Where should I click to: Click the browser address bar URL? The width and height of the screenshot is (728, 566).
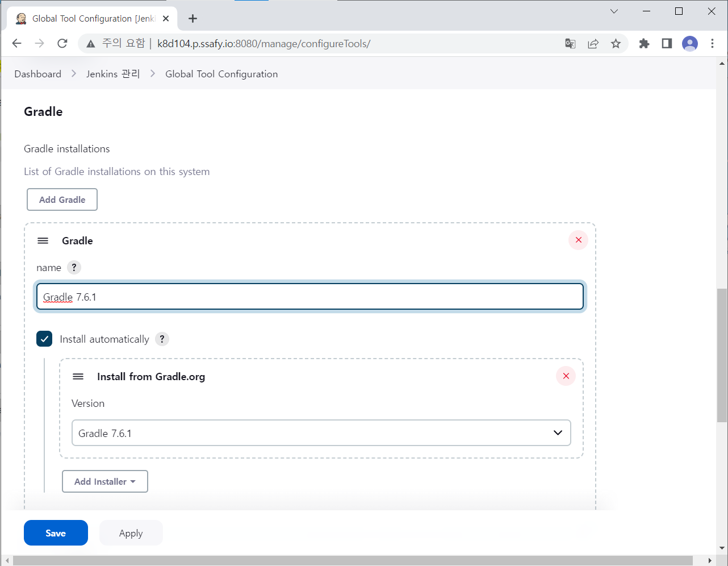pyautogui.click(x=264, y=44)
